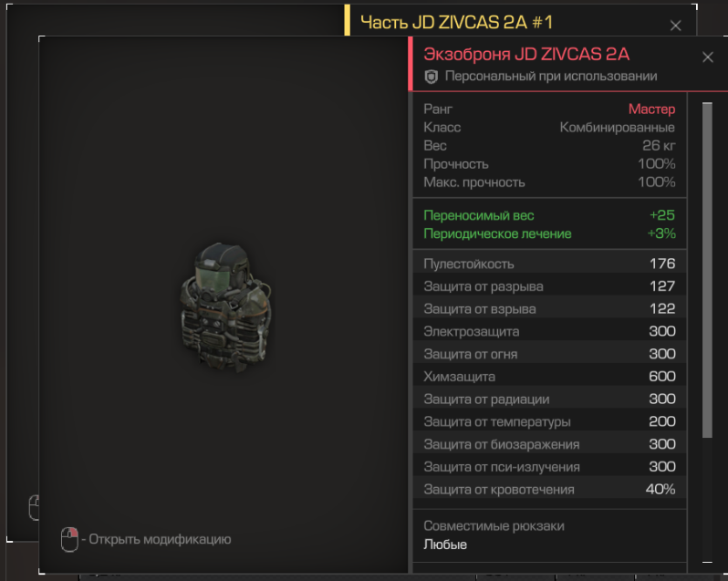Select the Защита от кровотечения row

point(549,489)
